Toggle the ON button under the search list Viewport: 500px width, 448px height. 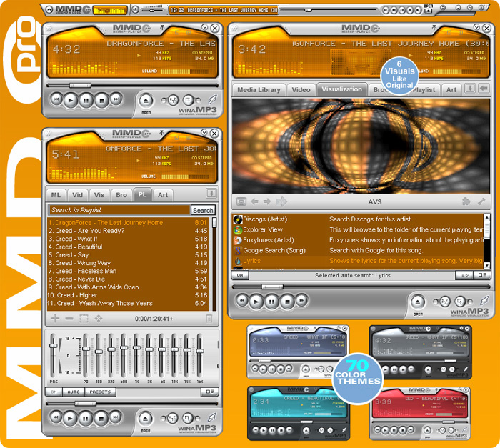point(239,275)
